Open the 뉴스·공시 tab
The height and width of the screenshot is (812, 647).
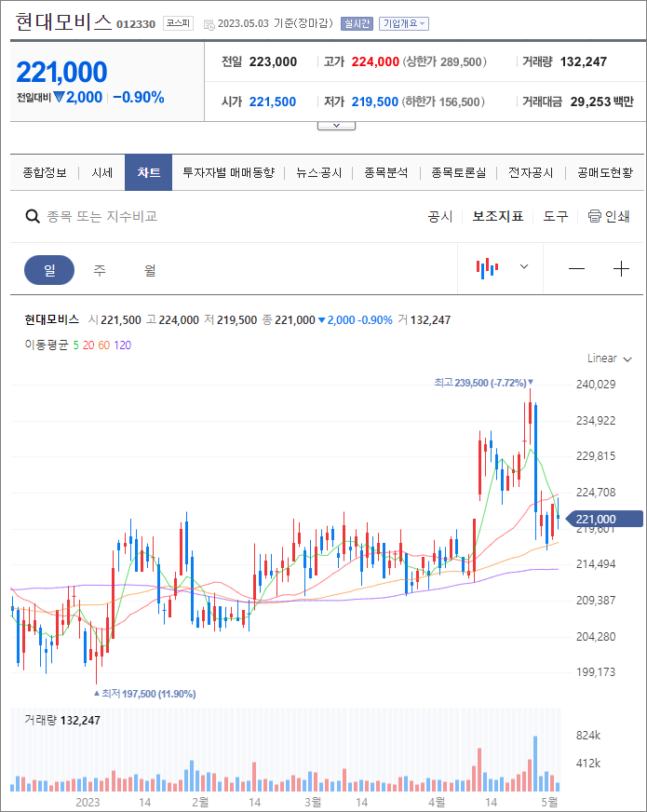point(318,172)
